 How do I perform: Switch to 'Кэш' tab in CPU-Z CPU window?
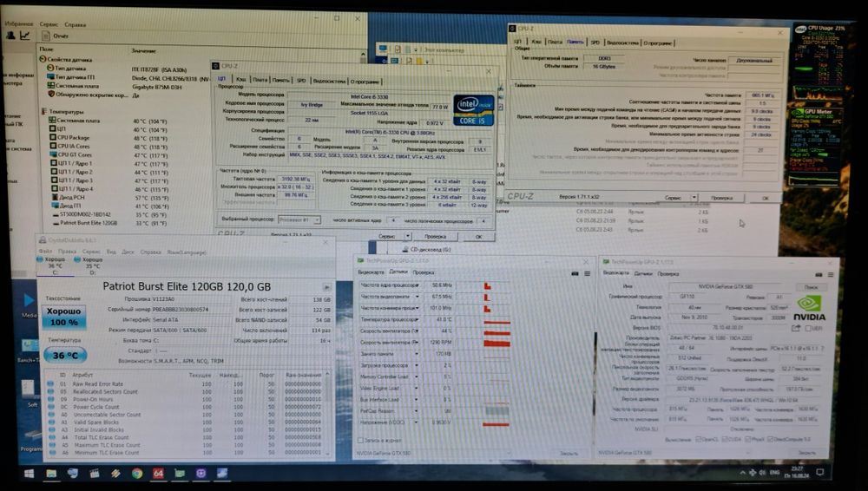(x=240, y=80)
